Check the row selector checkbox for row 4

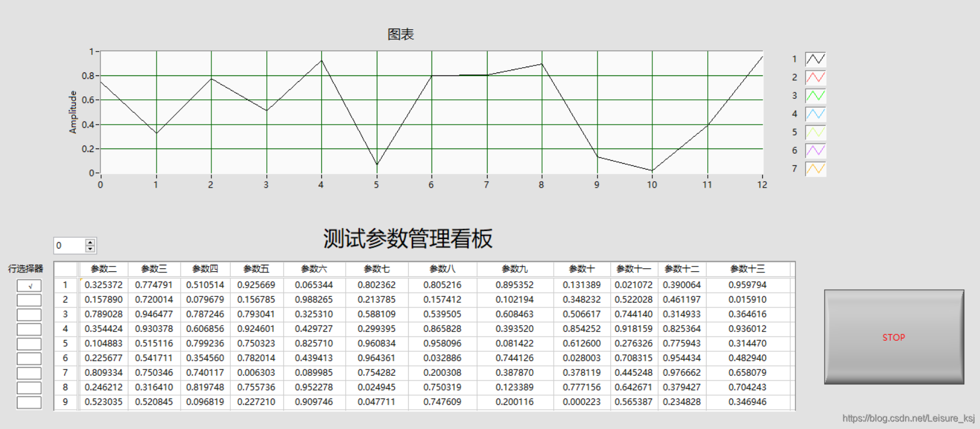click(29, 330)
